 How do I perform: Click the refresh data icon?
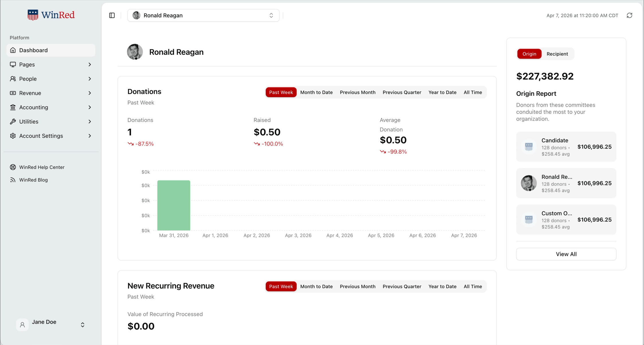tap(629, 15)
